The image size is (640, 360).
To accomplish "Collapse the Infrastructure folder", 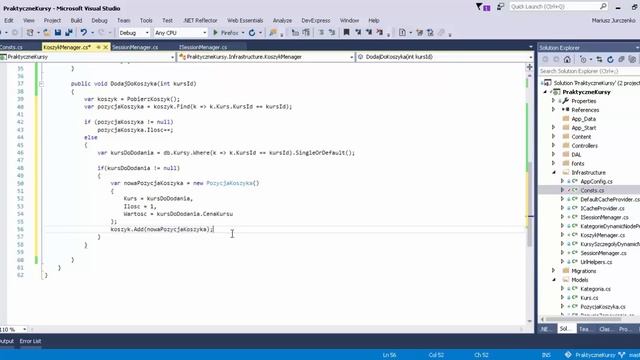I will tap(554, 173).
